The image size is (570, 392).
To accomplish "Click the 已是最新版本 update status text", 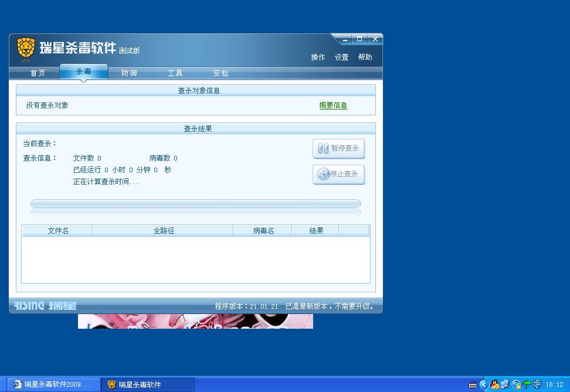I will [330, 306].
